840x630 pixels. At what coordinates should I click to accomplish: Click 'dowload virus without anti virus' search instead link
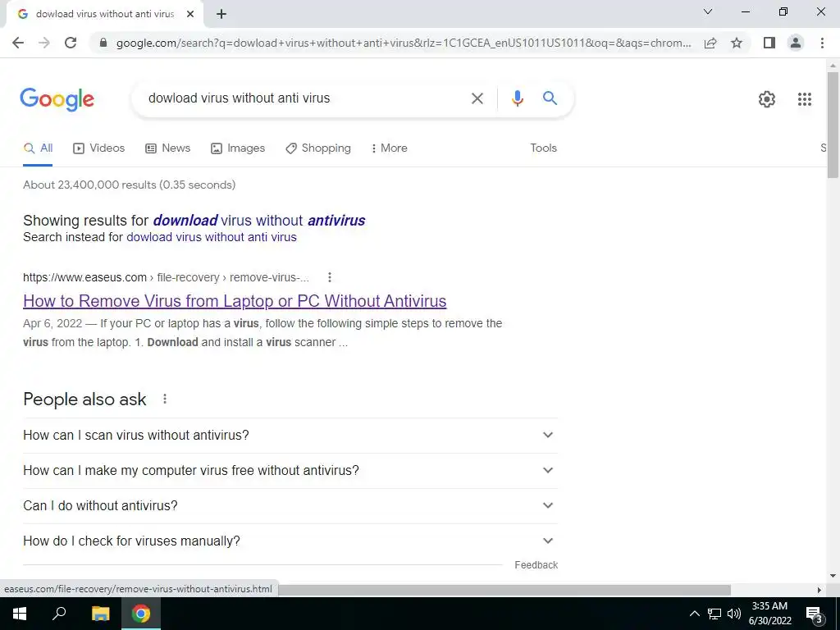[211, 237]
